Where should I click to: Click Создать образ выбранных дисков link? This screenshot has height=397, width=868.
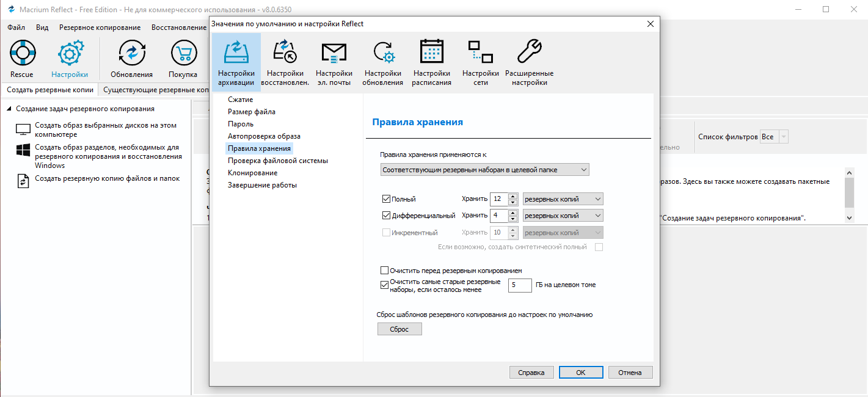[x=106, y=129]
